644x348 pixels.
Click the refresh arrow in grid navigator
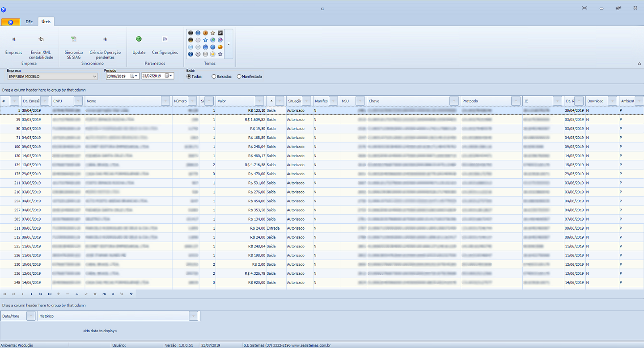click(104, 294)
